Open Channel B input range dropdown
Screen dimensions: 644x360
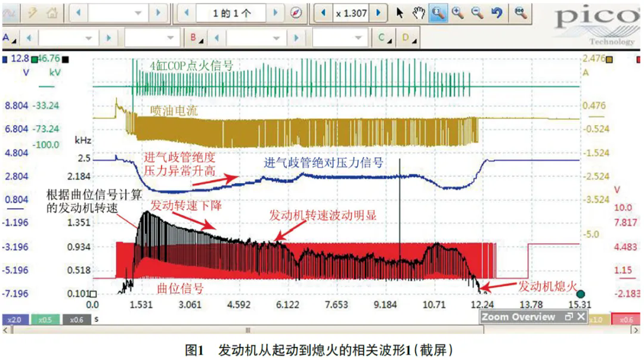(256, 38)
